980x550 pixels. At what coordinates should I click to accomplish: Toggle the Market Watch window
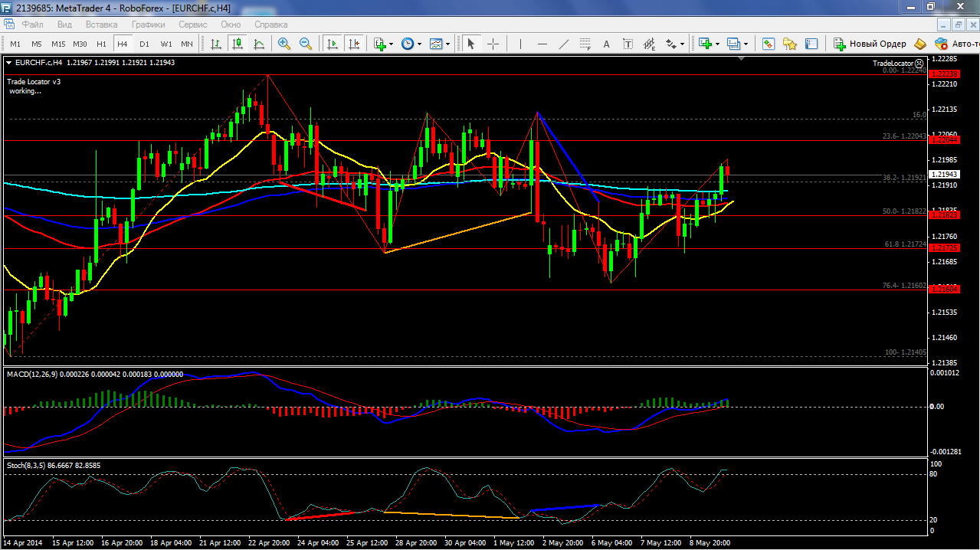click(x=768, y=44)
